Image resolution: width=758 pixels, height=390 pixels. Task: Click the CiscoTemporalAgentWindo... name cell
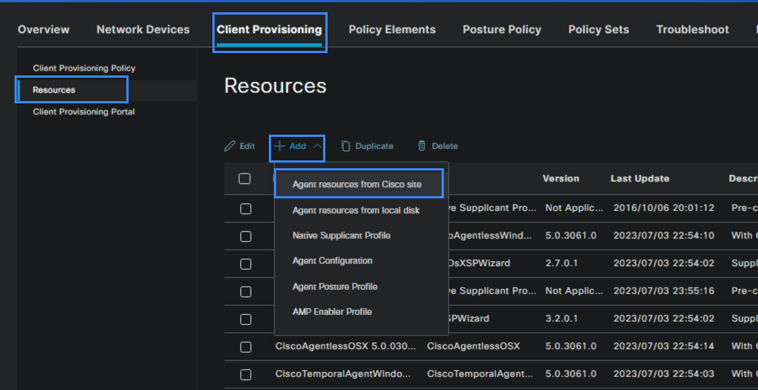click(343, 374)
